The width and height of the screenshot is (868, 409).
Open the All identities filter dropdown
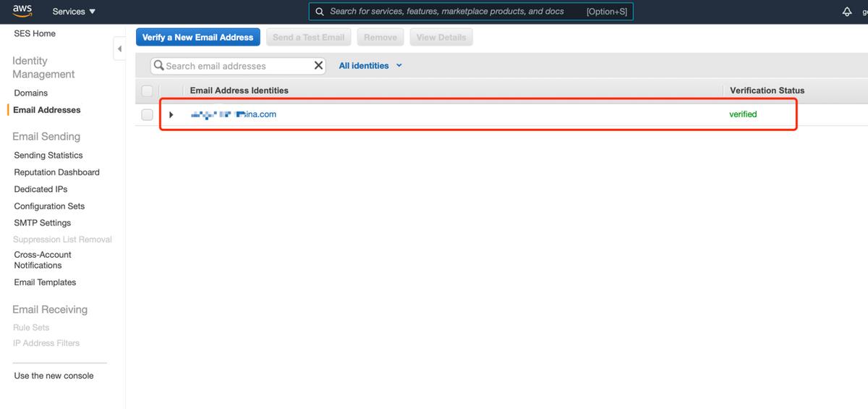(370, 66)
